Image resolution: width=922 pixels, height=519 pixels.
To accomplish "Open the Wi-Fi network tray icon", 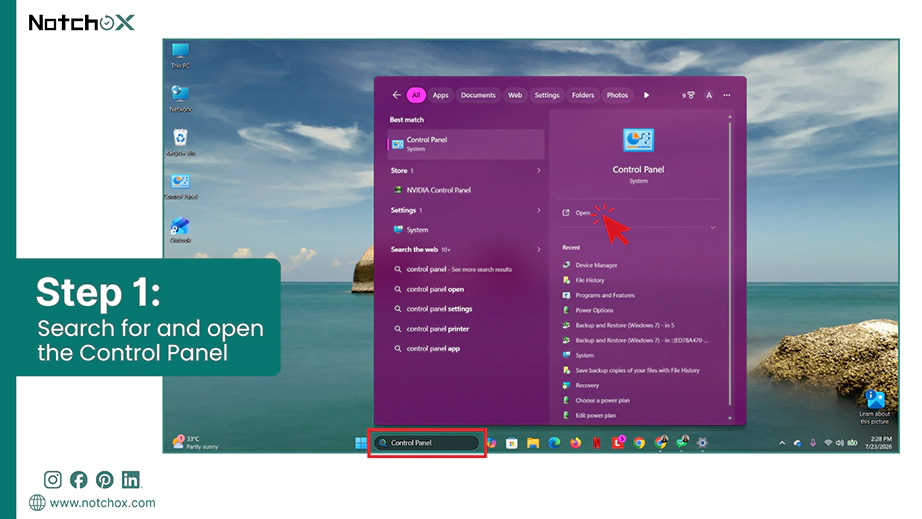I will tap(828, 443).
